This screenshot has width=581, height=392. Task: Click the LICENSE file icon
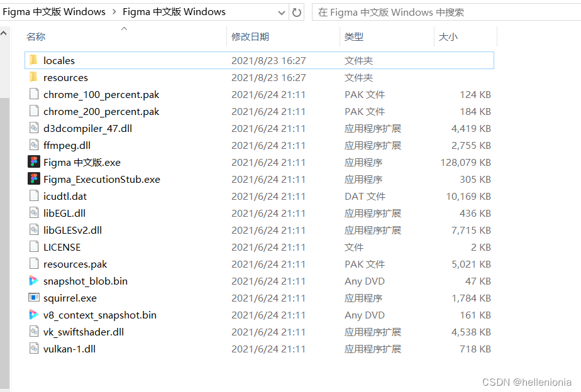click(34, 247)
